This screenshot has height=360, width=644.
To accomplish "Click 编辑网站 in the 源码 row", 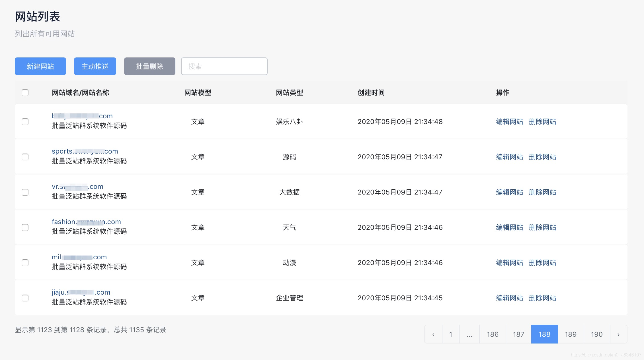I will [x=510, y=157].
